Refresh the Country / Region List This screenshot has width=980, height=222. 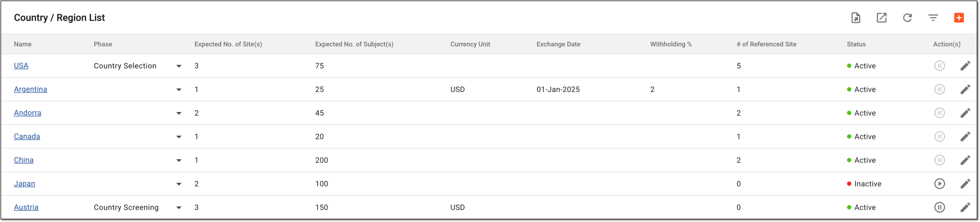907,18
